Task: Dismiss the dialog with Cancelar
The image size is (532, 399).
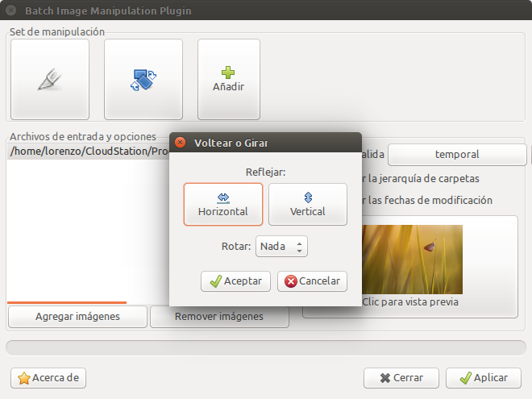Action: (x=312, y=281)
